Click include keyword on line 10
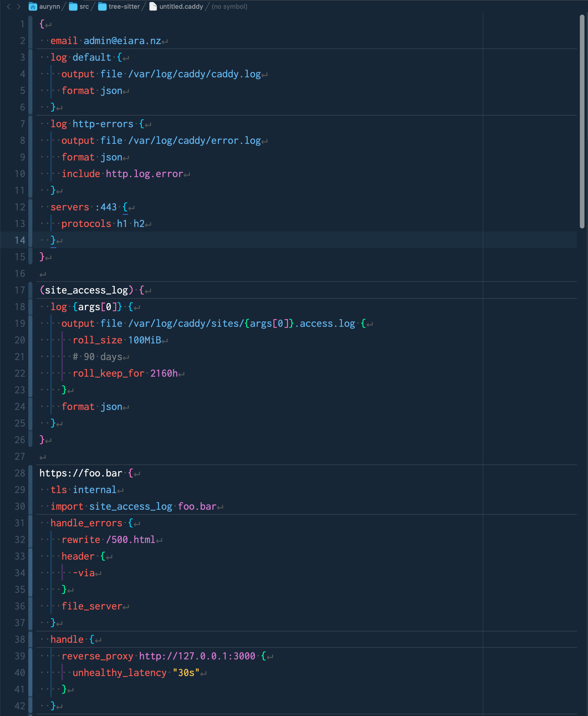588x716 pixels. 80,174
